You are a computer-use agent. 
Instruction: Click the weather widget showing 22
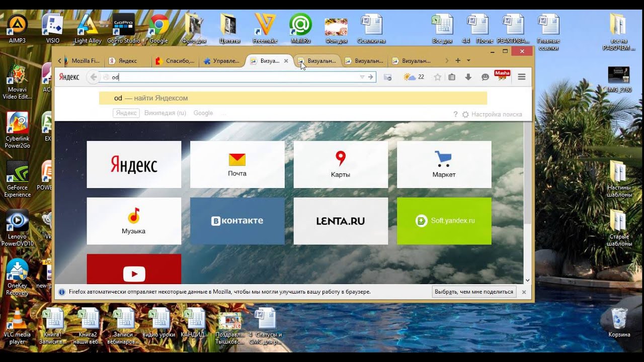click(414, 77)
